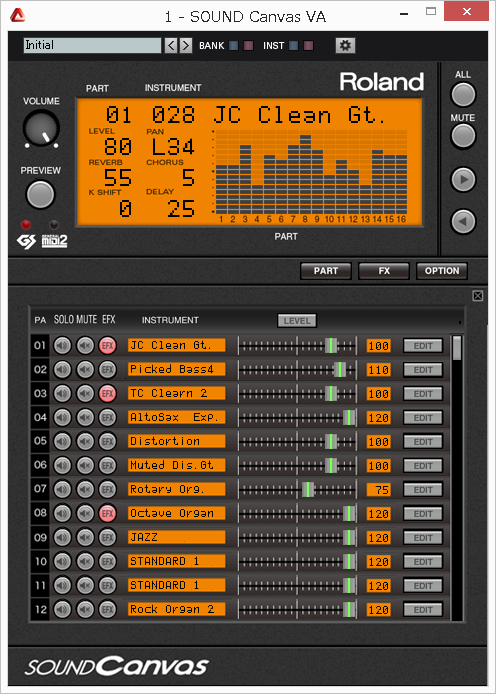Edit part 07 Rotary Org.

point(423,490)
